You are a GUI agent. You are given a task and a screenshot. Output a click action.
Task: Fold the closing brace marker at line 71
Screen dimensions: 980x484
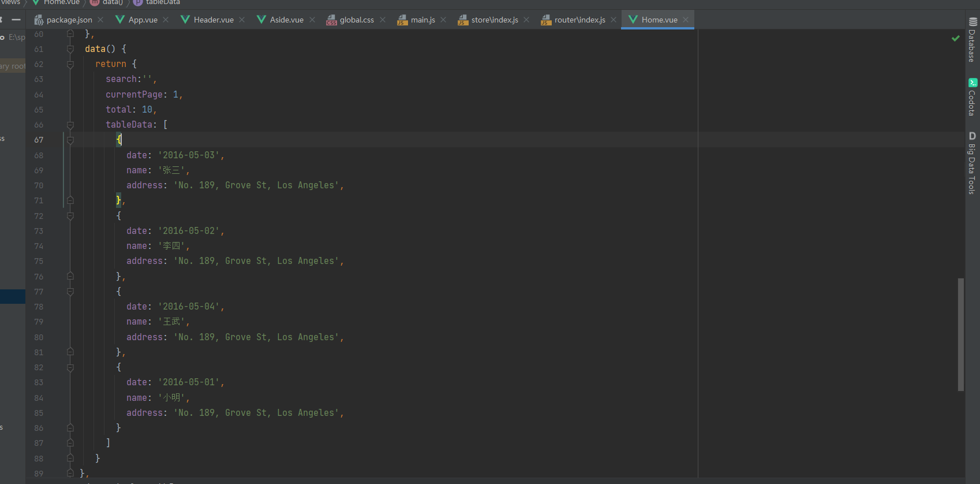tap(70, 200)
